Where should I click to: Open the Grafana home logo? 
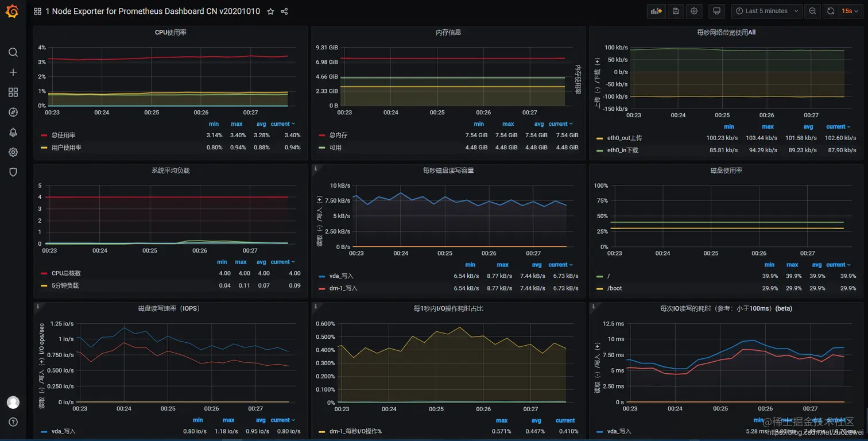(12, 11)
